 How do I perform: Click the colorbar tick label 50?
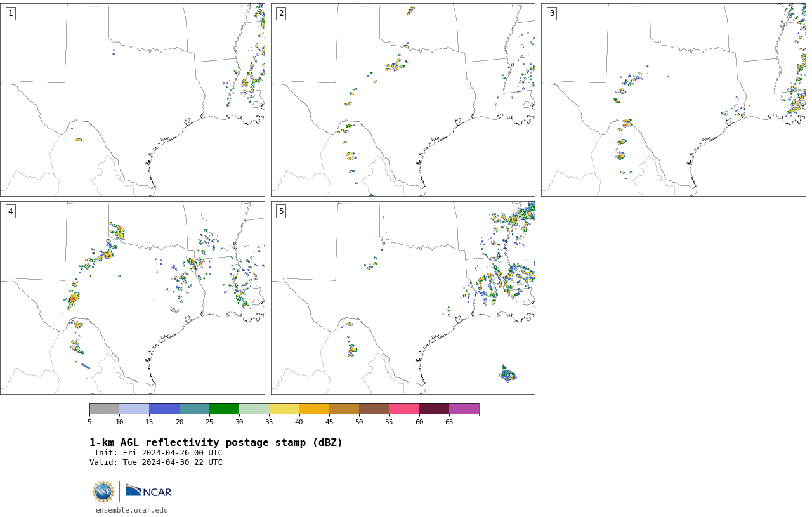[x=359, y=422]
